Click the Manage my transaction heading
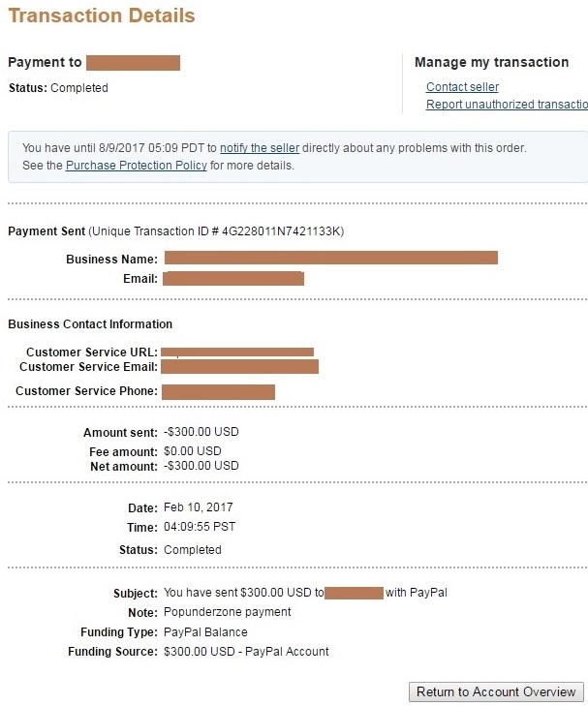 click(492, 62)
